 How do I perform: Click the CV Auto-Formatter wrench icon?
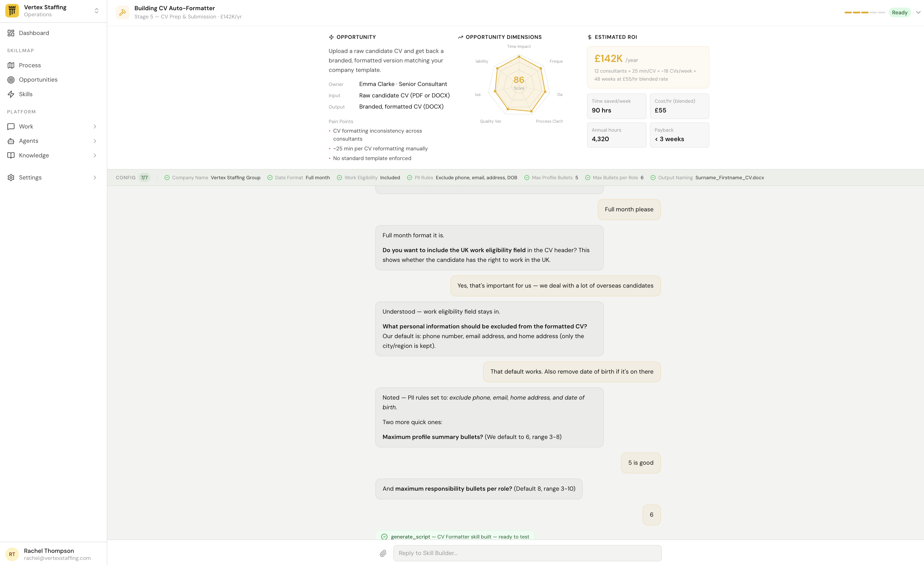coord(122,12)
